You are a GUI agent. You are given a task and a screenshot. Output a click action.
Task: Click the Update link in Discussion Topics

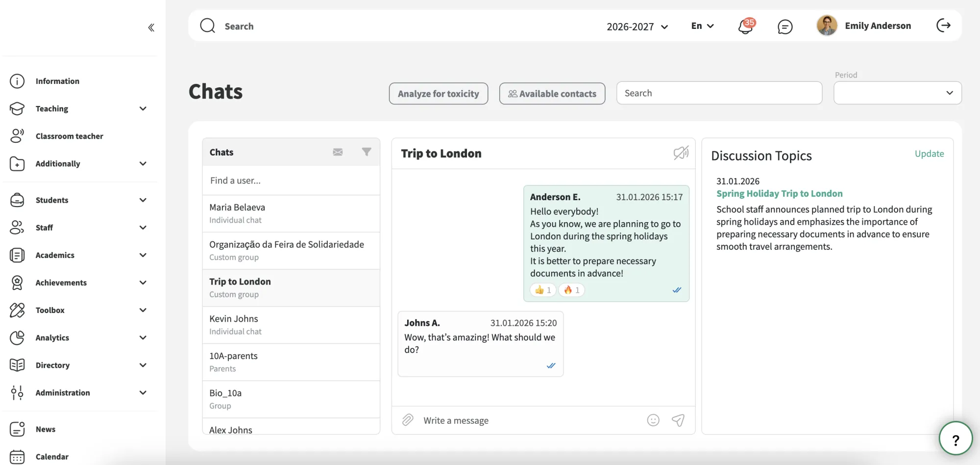[x=929, y=154]
